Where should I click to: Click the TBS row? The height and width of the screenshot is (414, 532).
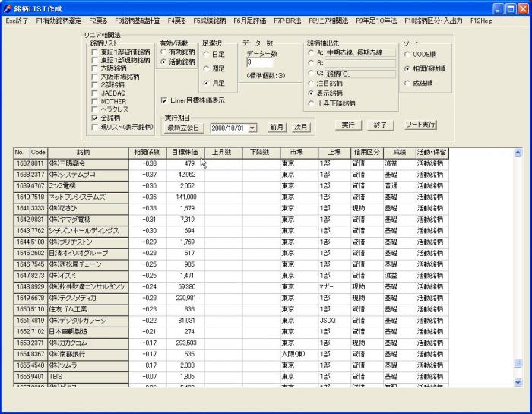point(231,376)
